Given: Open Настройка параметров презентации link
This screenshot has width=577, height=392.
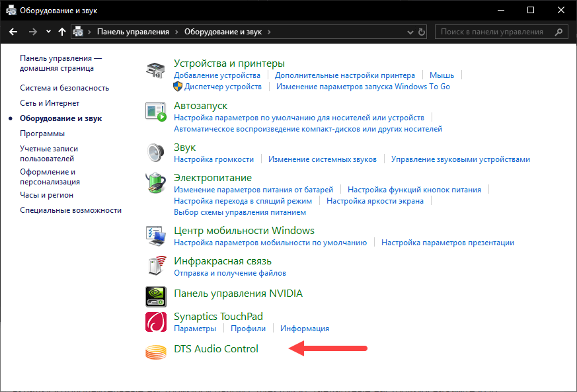Looking at the screenshot, I should [448, 243].
